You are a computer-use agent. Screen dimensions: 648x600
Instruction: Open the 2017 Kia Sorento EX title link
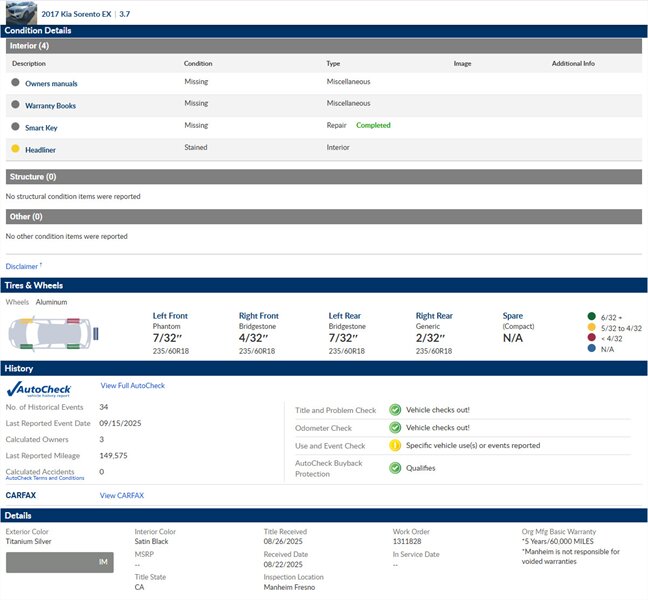click(x=77, y=14)
